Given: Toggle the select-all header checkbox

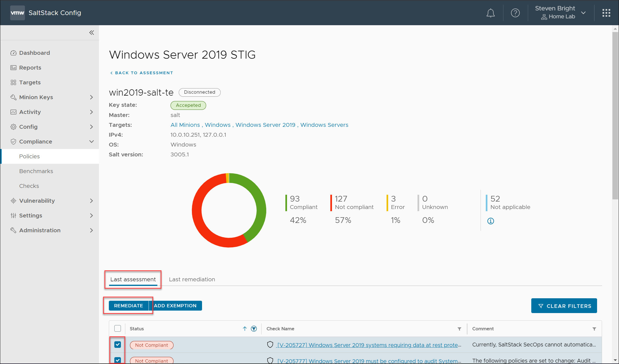Looking at the screenshot, I should [x=118, y=328].
